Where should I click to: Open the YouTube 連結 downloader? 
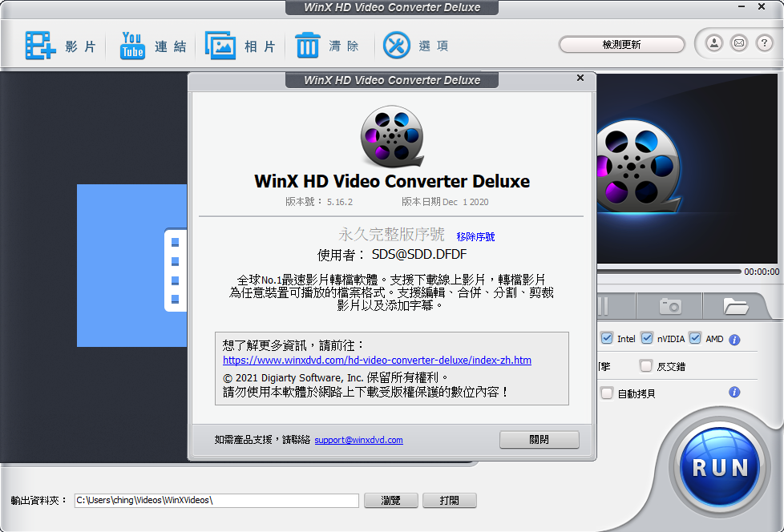(132, 46)
